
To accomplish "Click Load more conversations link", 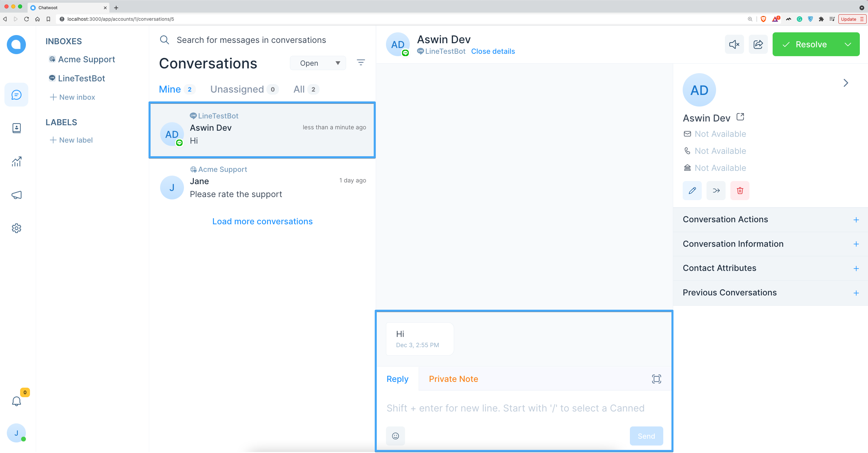I will tap(262, 221).
